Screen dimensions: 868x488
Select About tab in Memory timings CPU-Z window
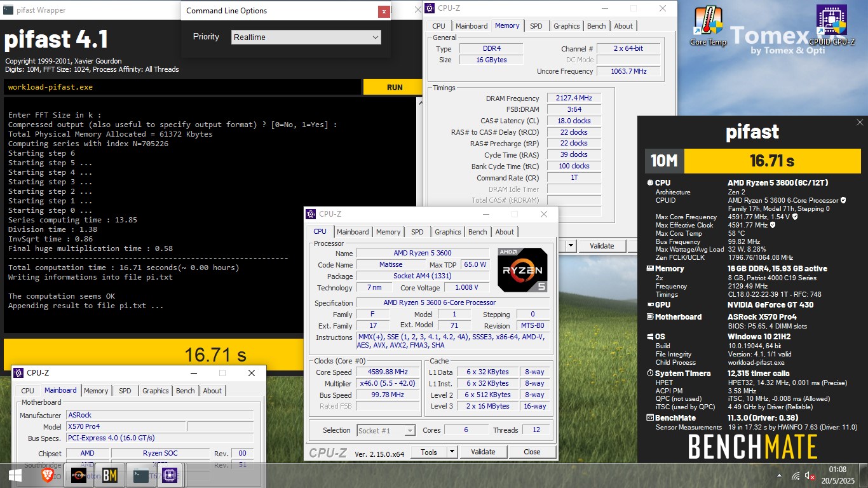tap(623, 26)
